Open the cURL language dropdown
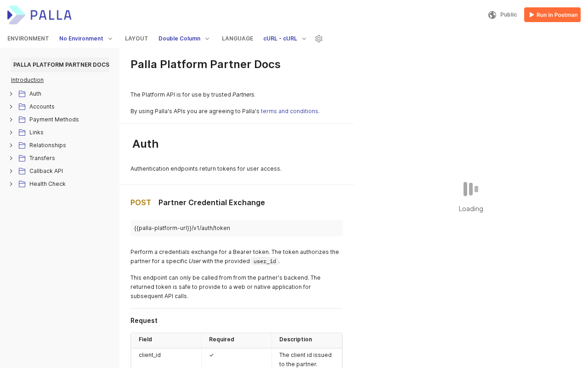This screenshot has height=368, width=588. pyautogui.click(x=285, y=39)
